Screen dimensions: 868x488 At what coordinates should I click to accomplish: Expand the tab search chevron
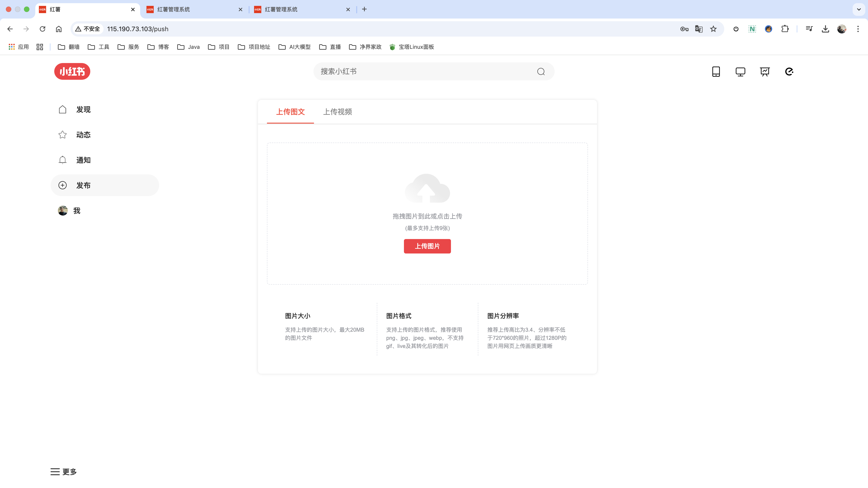click(x=859, y=9)
